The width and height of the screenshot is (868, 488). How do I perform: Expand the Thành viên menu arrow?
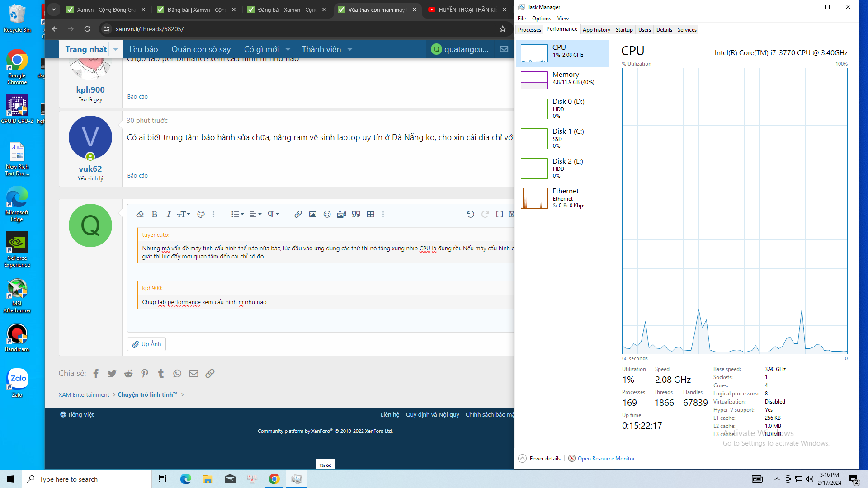tap(350, 49)
